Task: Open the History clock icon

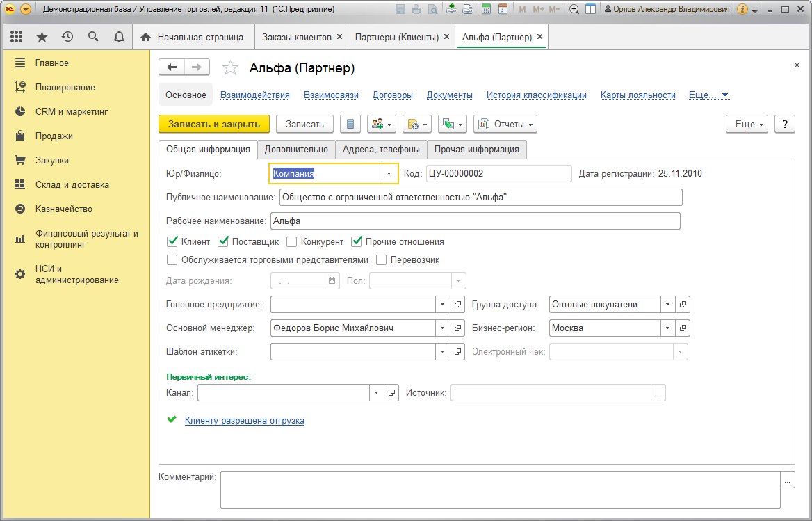Action: (67, 37)
